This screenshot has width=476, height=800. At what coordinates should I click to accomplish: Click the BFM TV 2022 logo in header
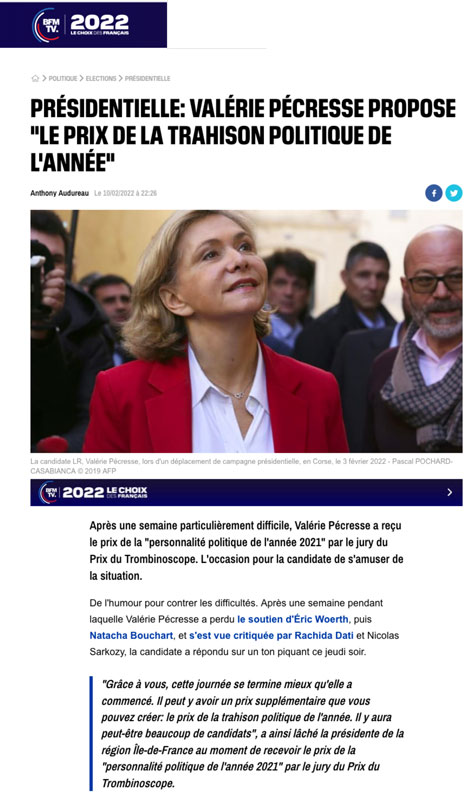(x=83, y=24)
